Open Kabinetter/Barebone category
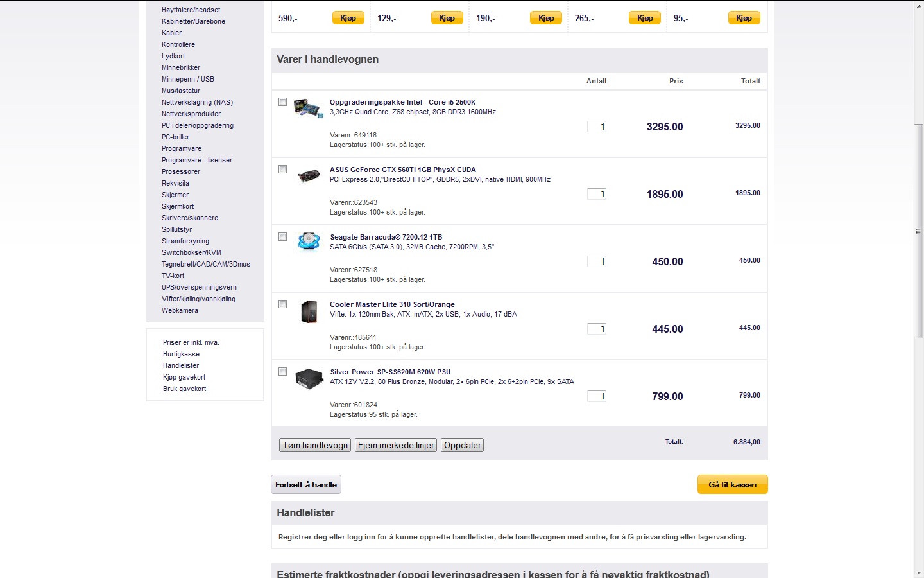924x578 pixels. point(193,21)
